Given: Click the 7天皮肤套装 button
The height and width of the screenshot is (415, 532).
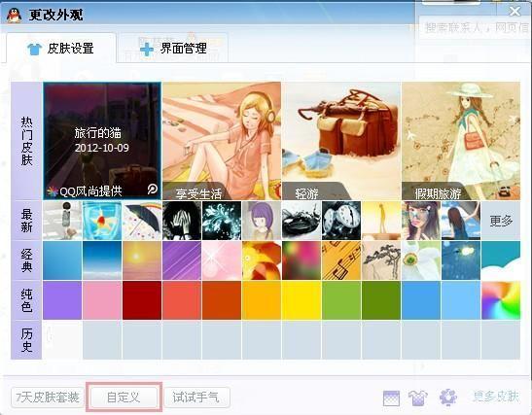Looking at the screenshot, I should 47,398.
